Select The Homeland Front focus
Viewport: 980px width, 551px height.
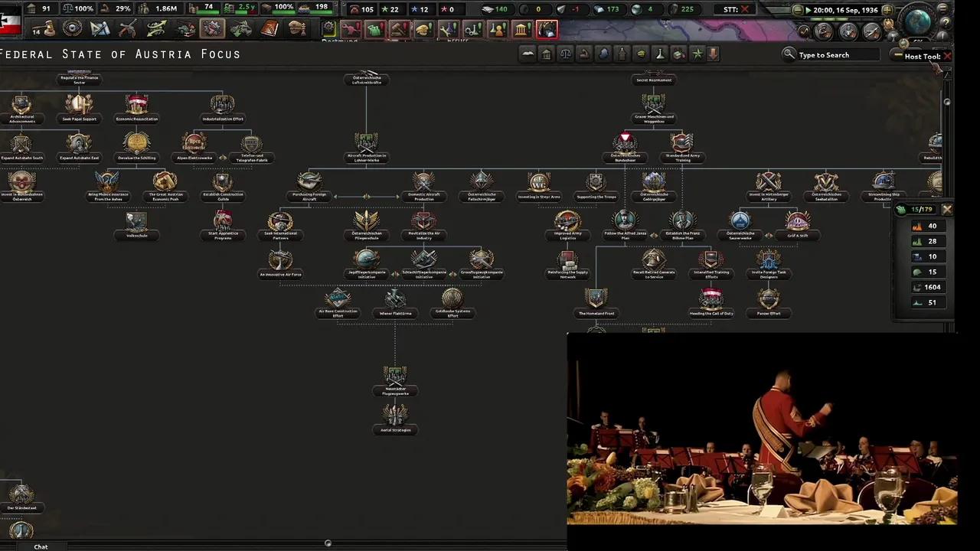(596, 302)
